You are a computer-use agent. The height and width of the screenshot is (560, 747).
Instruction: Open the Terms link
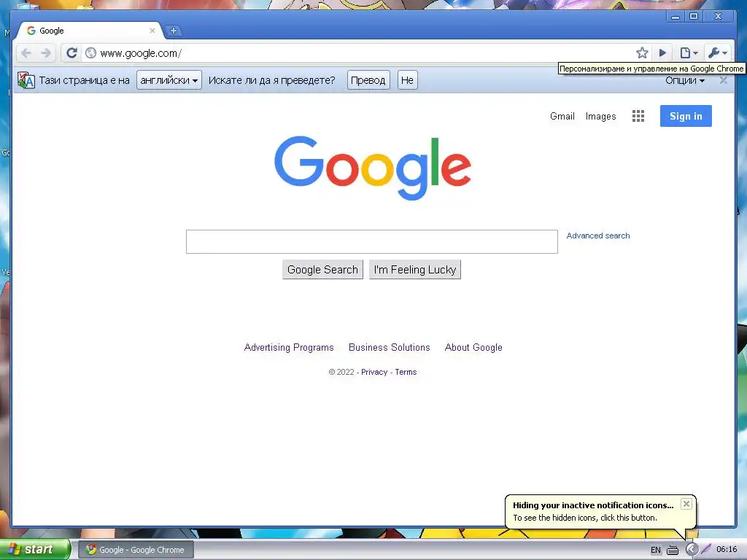(x=406, y=372)
